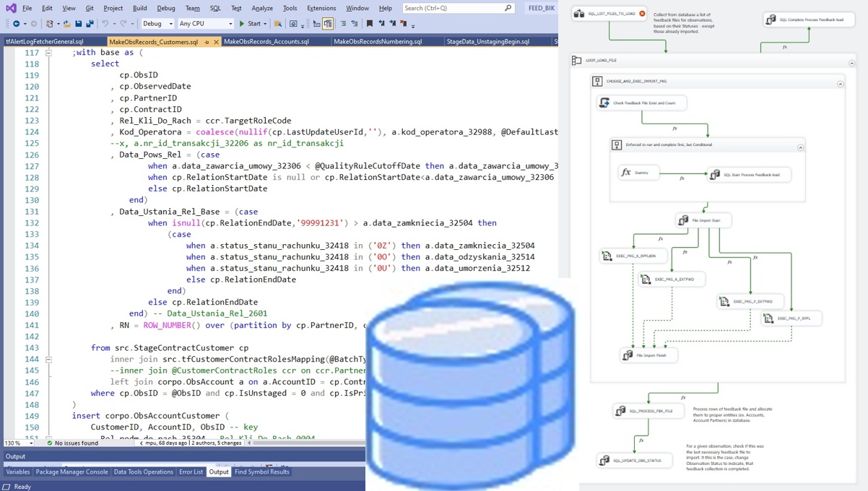Click the bookmark toolbar icon
The height and width of the screenshot is (491, 868).
370,24
